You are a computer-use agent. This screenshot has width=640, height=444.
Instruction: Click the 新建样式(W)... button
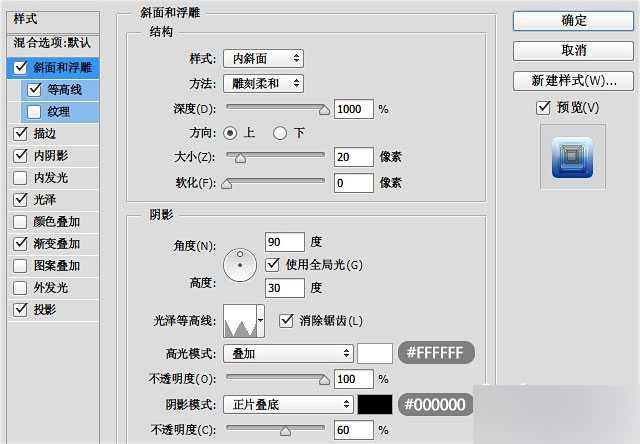tap(574, 81)
